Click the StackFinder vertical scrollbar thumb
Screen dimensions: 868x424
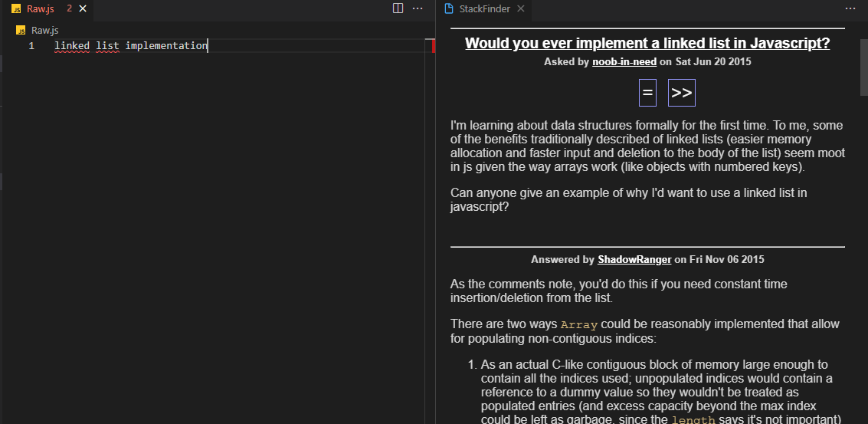[x=863, y=67]
